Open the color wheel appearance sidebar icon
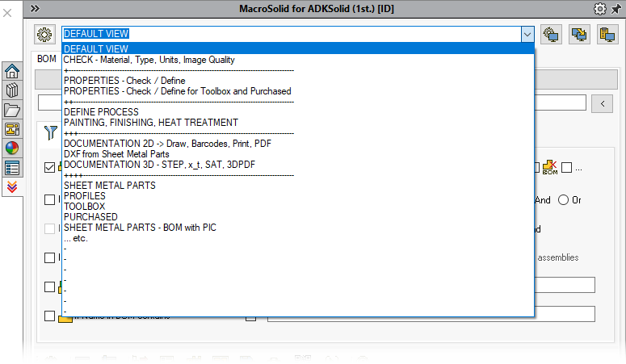The height and width of the screenshot is (364, 626). click(12, 148)
